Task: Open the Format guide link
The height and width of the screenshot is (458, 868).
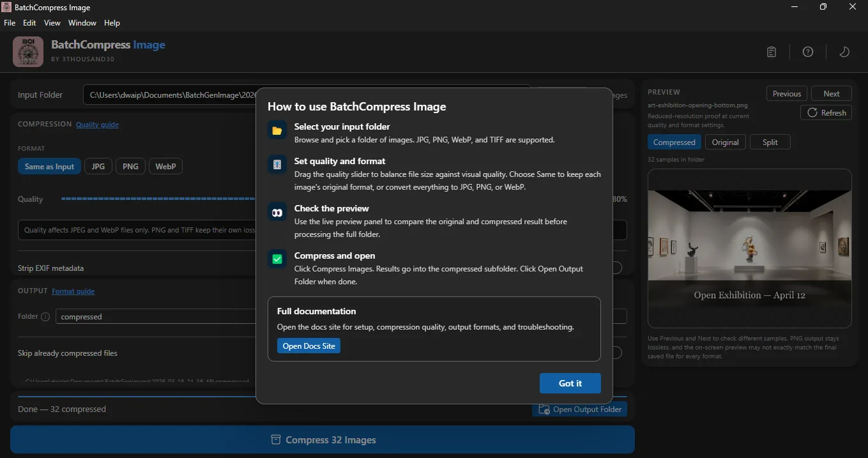Action: pyautogui.click(x=73, y=291)
